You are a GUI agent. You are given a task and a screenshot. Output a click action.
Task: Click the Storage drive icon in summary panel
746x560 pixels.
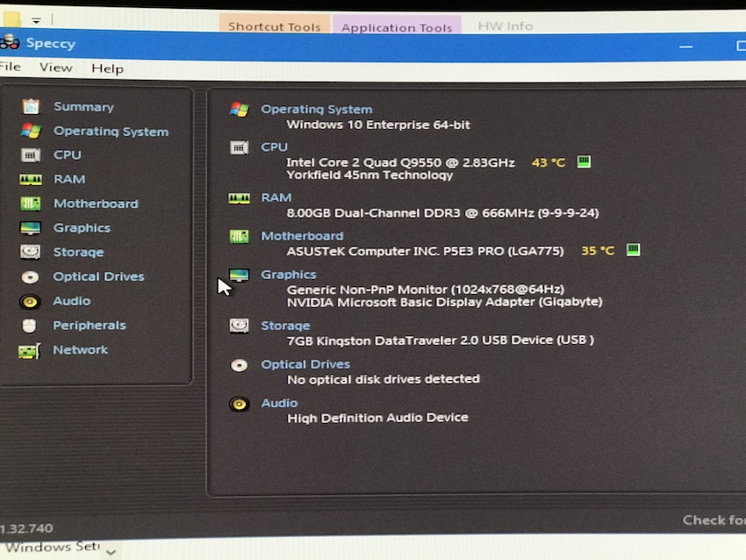coord(239,326)
